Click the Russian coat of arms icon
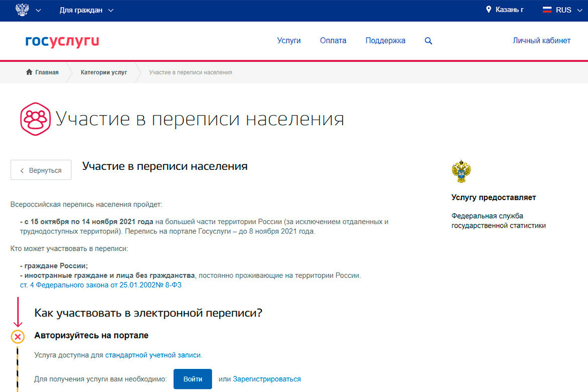The height and width of the screenshot is (392, 588). click(x=22, y=10)
